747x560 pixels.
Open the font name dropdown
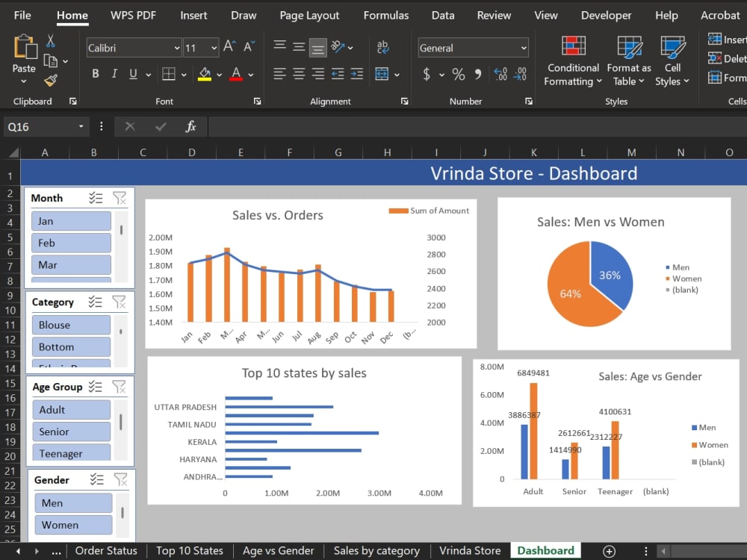pos(177,48)
